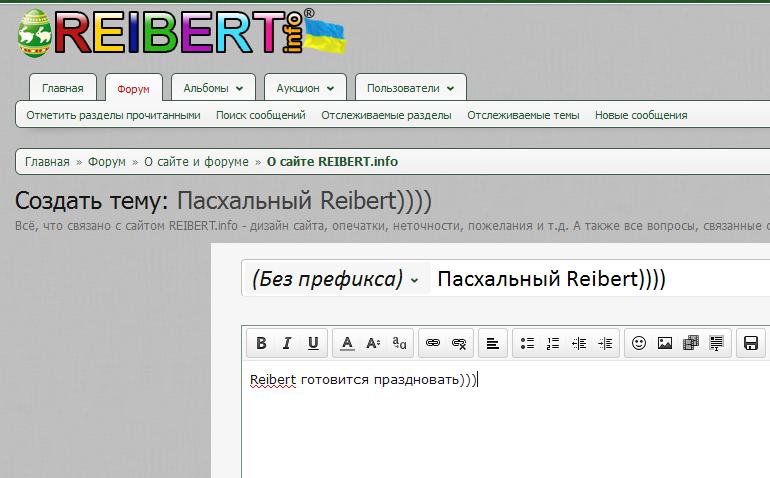Click the unlink icon
This screenshot has height=478, width=770.
tap(459, 343)
